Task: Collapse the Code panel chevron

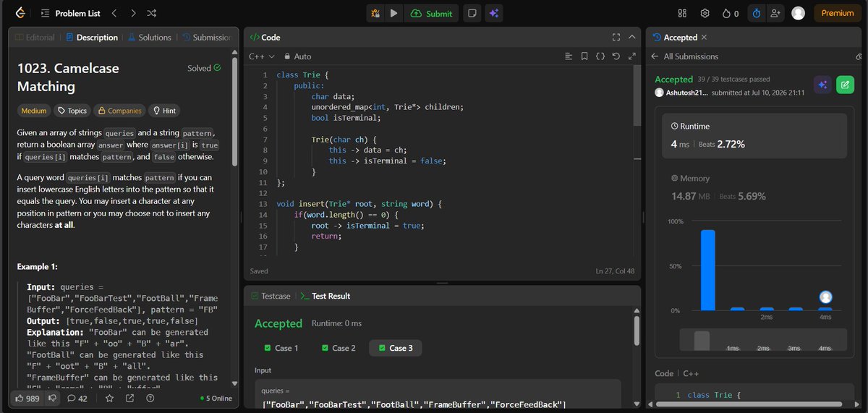Action: [x=632, y=37]
